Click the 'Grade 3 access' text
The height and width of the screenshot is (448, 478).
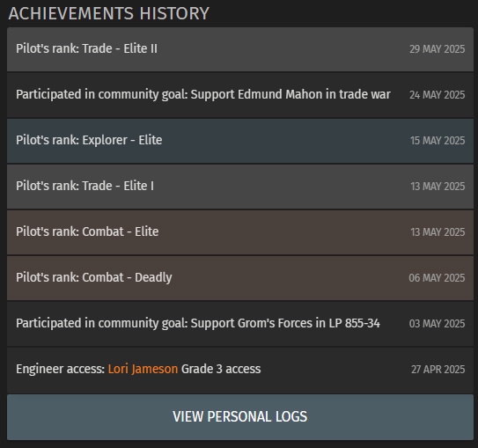tap(221, 369)
